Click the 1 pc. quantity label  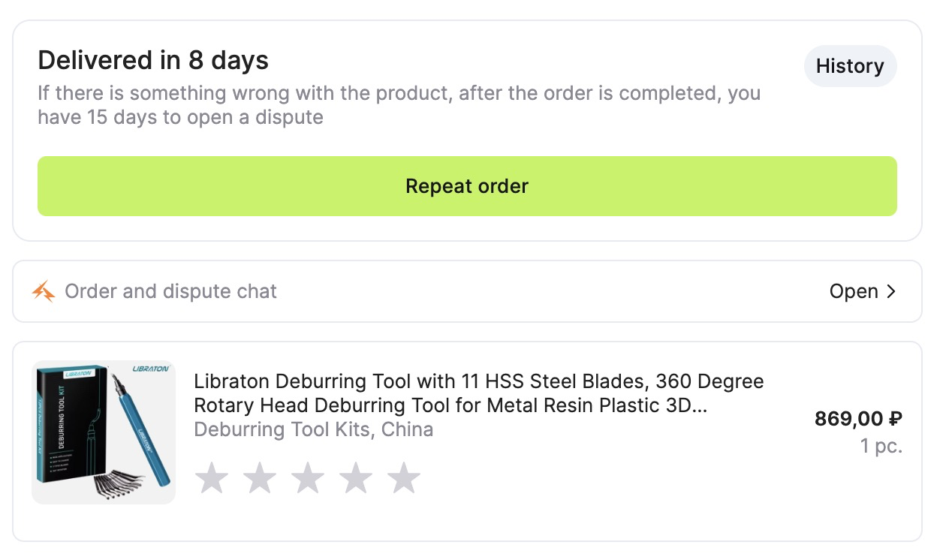click(881, 446)
